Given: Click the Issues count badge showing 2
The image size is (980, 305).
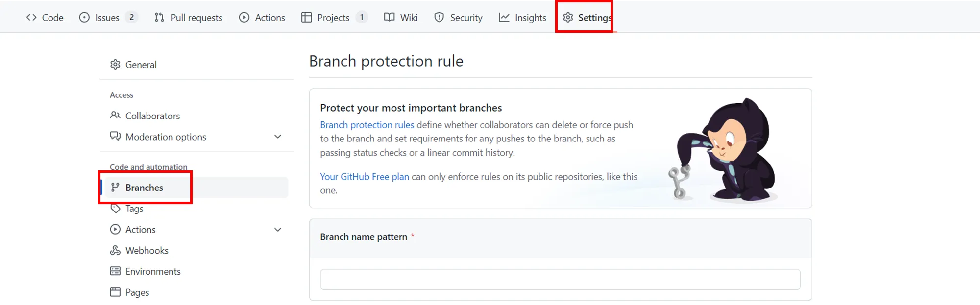Looking at the screenshot, I should point(131,17).
